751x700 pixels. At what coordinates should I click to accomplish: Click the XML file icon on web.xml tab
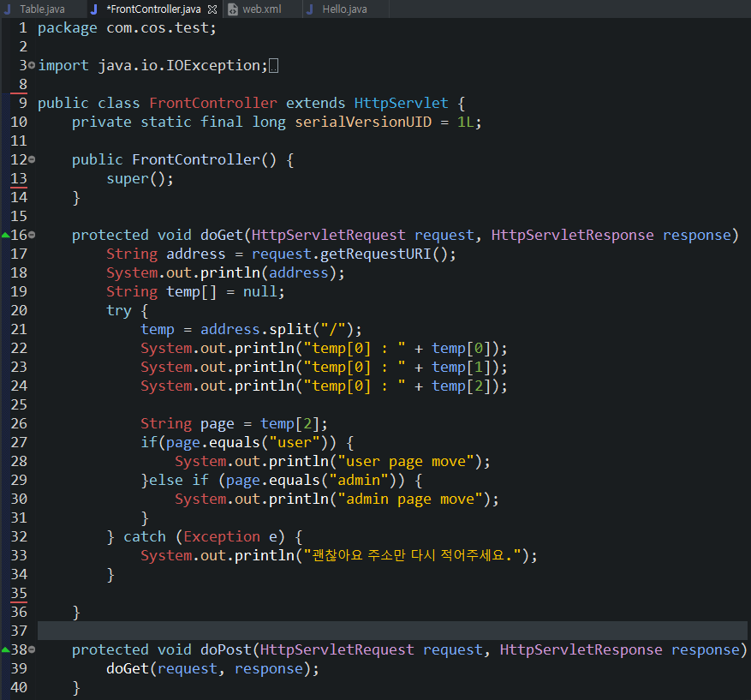click(233, 9)
